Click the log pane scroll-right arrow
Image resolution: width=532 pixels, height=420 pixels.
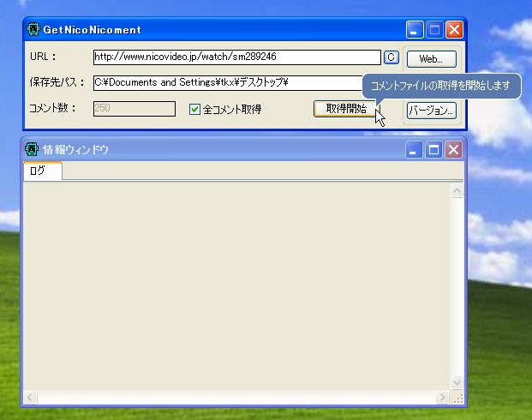[x=442, y=397]
